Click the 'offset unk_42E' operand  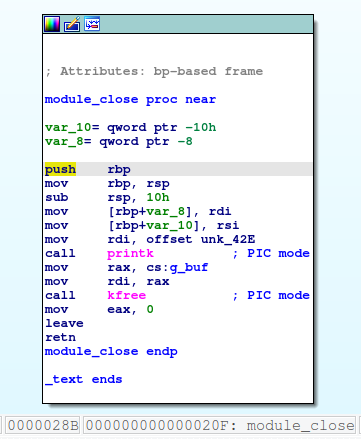pyautogui.click(x=201, y=239)
